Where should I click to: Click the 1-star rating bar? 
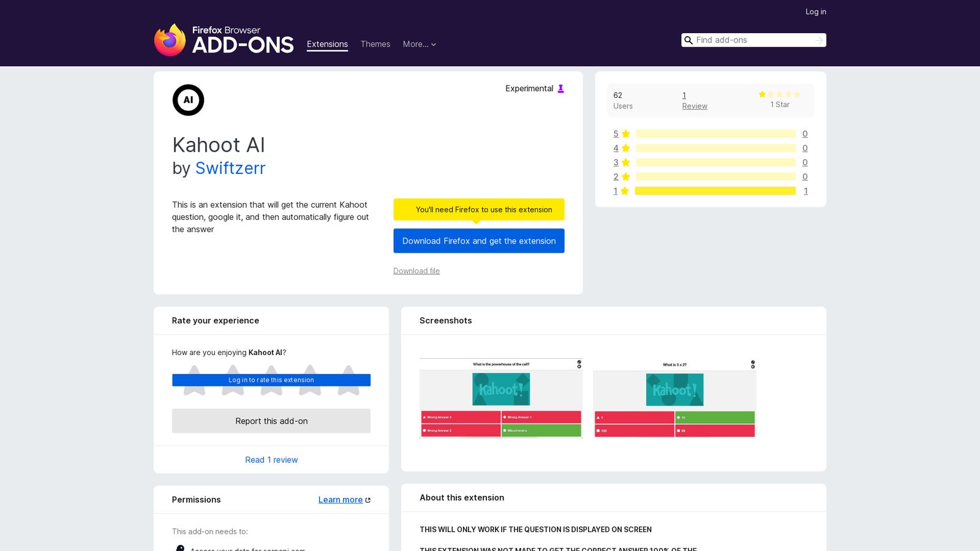click(715, 191)
